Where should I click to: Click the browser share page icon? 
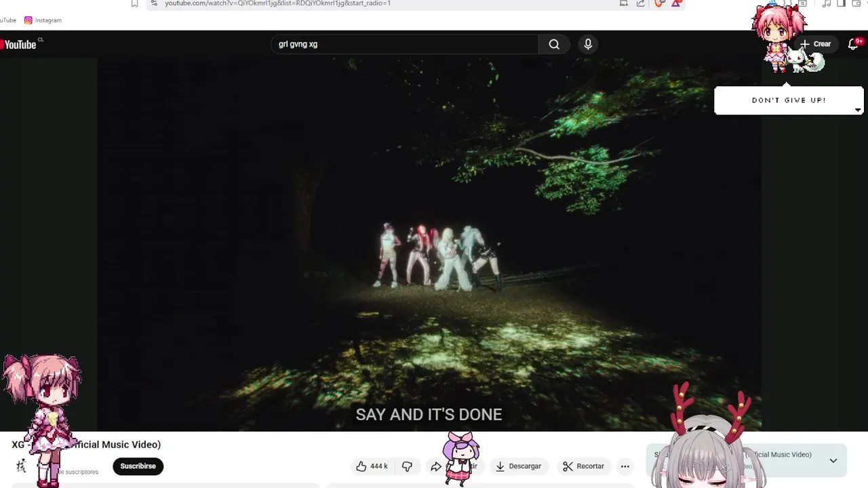pos(640,3)
